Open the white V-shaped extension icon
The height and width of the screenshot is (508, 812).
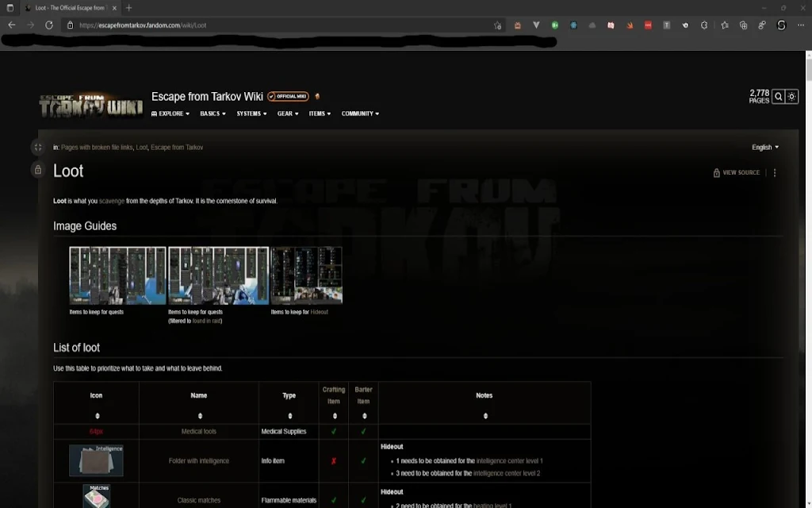536,25
